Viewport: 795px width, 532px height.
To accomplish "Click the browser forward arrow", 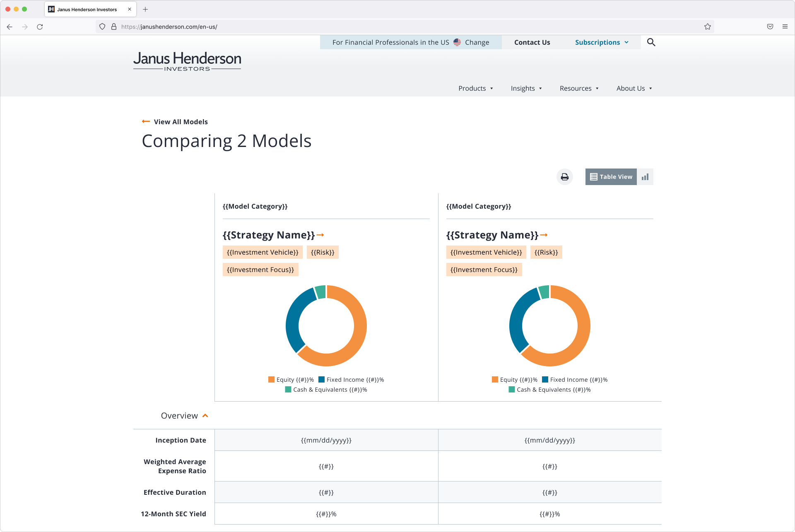I will coord(25,27).
